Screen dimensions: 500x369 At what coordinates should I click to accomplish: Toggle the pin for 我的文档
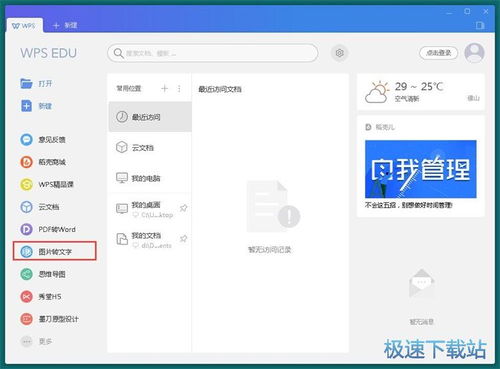183,239
